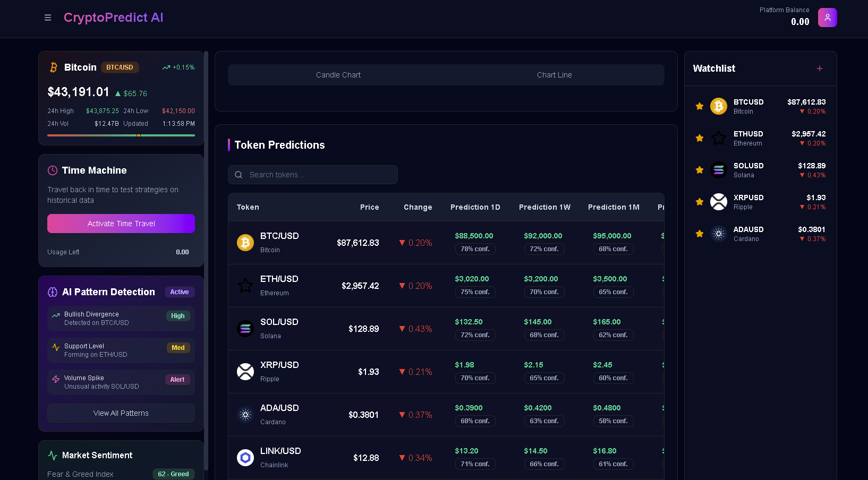Viewport: 868px width, 480px height.
Task: Click the Active status badge
Action: [x=180, y=292]
